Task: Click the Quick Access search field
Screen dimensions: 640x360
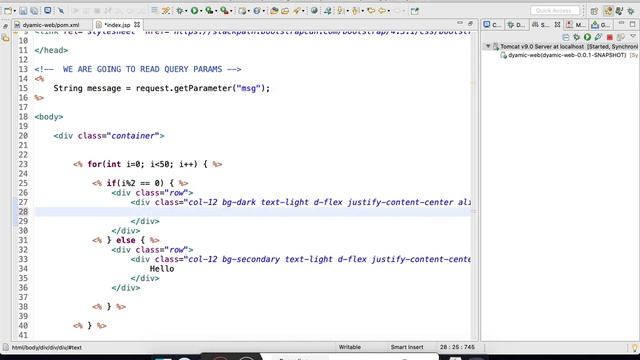Action: point(555,11)
